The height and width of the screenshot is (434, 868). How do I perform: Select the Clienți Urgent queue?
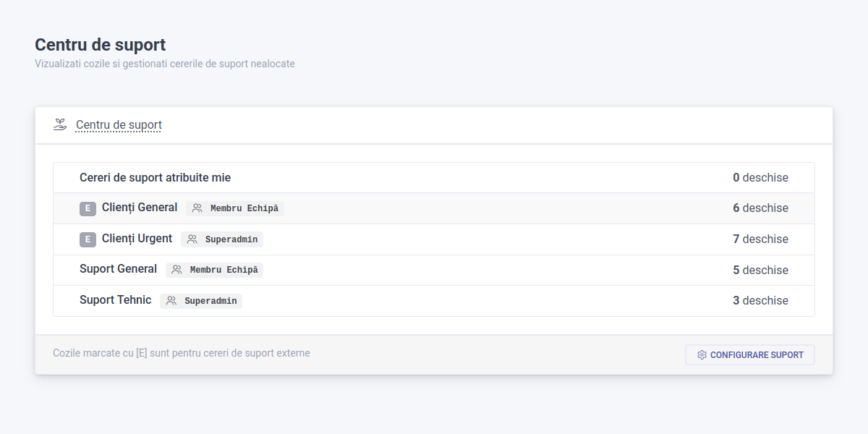136,239
